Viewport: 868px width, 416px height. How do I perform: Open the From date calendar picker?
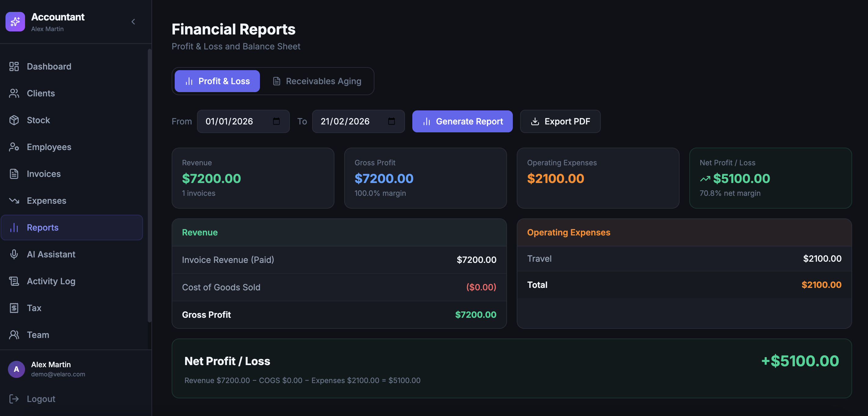point(276,121)
